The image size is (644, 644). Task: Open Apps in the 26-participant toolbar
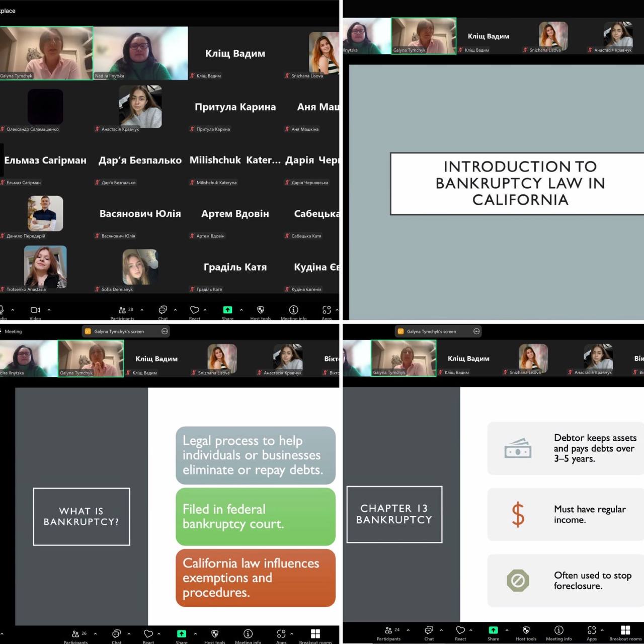pyautogui.click(x=281, y=634)
